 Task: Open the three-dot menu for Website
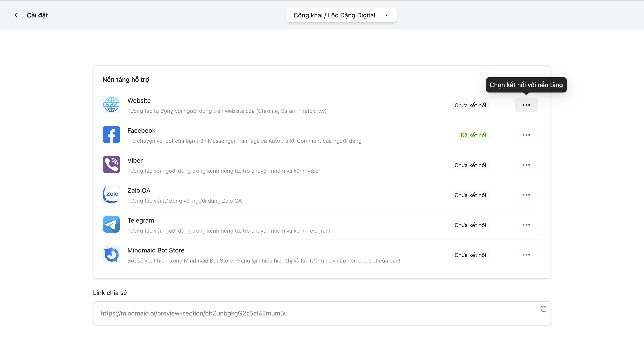(x=526, y=105)
